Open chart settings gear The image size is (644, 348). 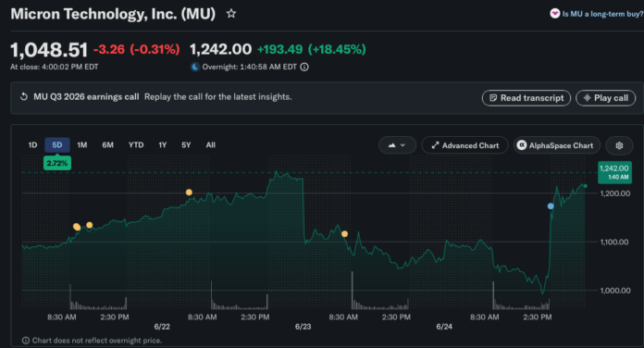619,145
